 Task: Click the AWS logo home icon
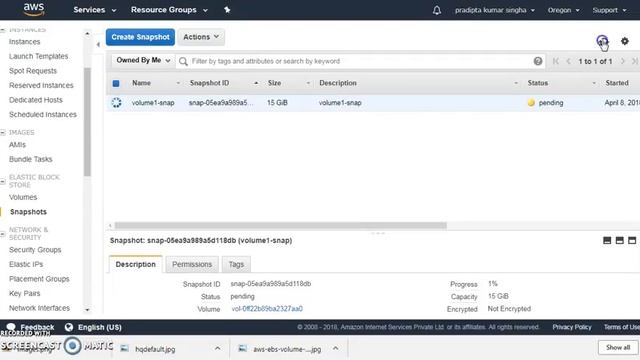coord(33,9)
